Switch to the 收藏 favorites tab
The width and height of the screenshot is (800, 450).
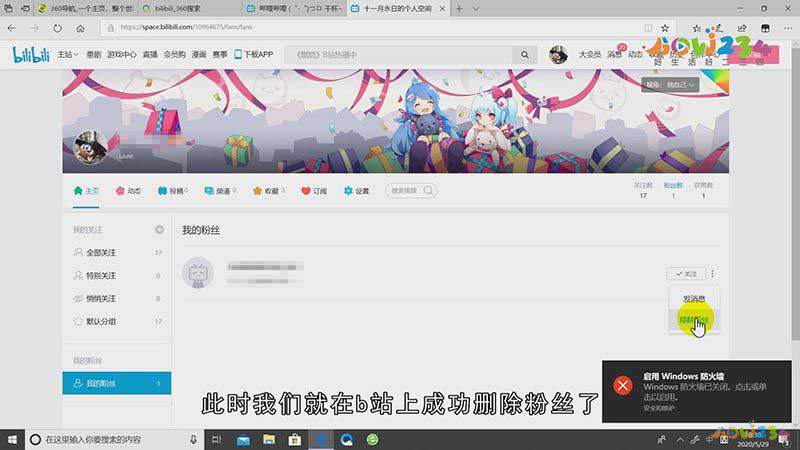268,191
